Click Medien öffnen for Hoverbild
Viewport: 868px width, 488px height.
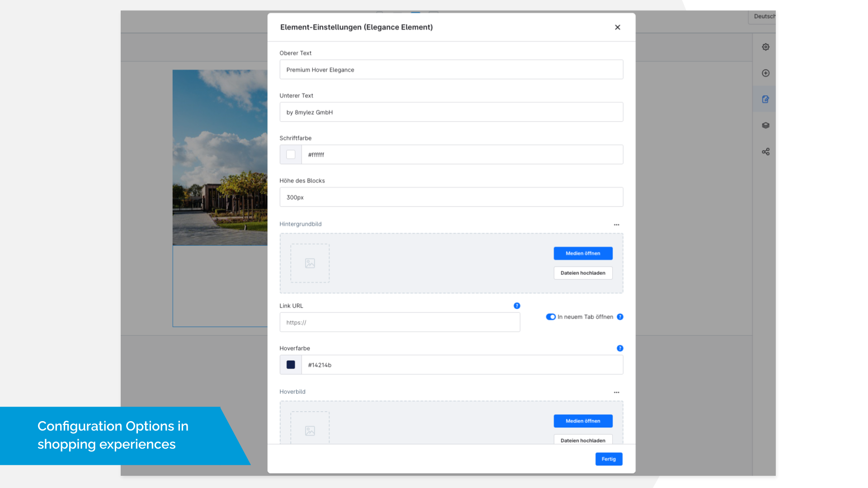coord(583,421)
